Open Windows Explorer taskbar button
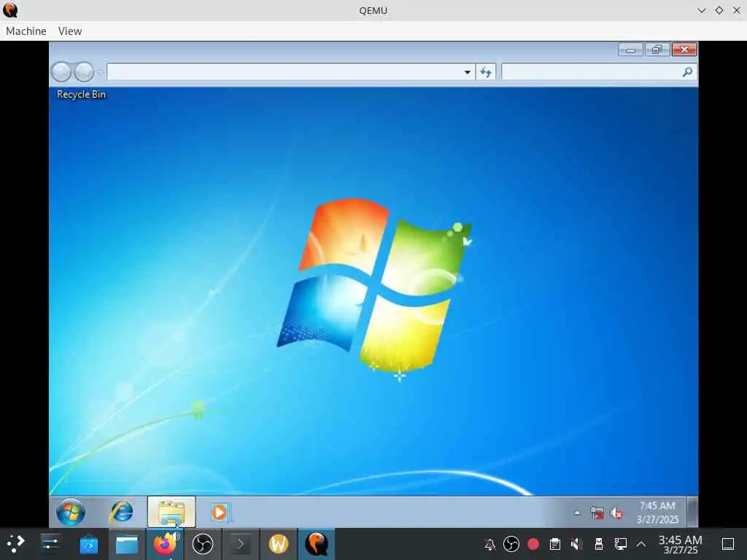 (171, 512)
